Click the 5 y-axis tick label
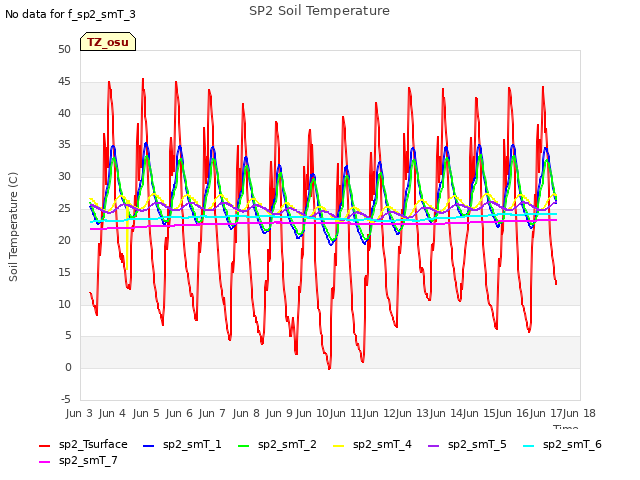Screen dimensions: 640x480 tap(68, 336)
